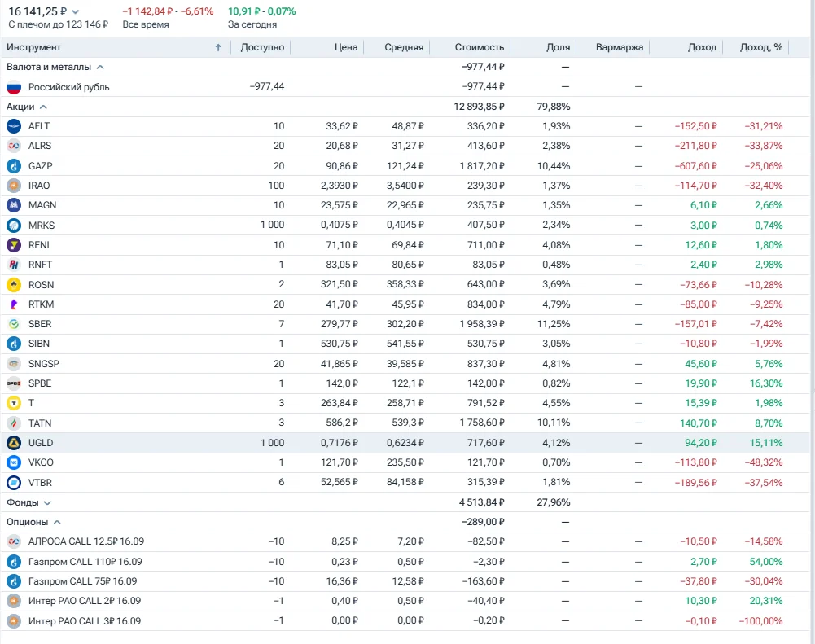
Task: Select the Российский рубль row name
Action: (68, 87)
